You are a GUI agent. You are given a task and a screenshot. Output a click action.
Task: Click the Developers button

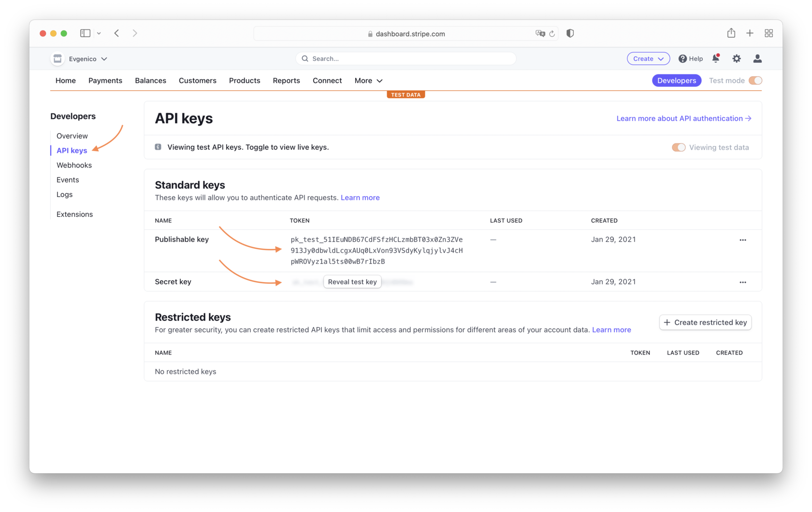coord(676,81)
